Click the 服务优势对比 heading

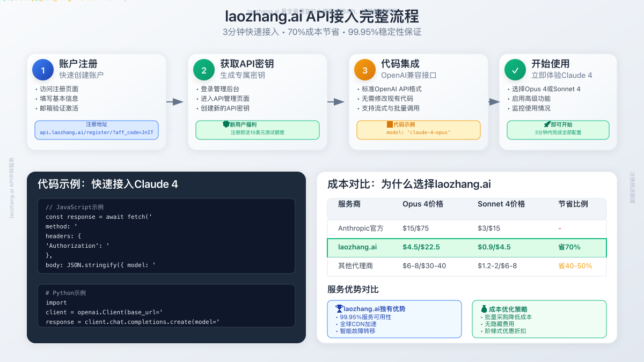[x=353, y=290]
